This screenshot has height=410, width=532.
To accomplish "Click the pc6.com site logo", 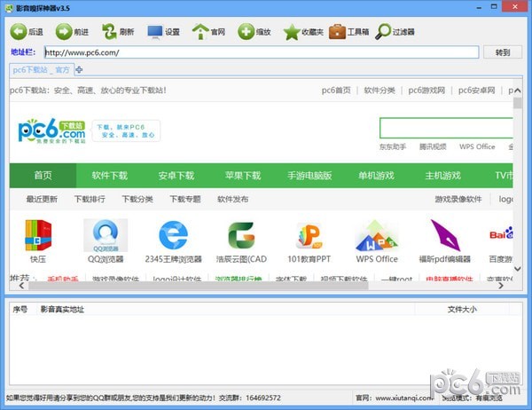I will (x=52, y=130).
